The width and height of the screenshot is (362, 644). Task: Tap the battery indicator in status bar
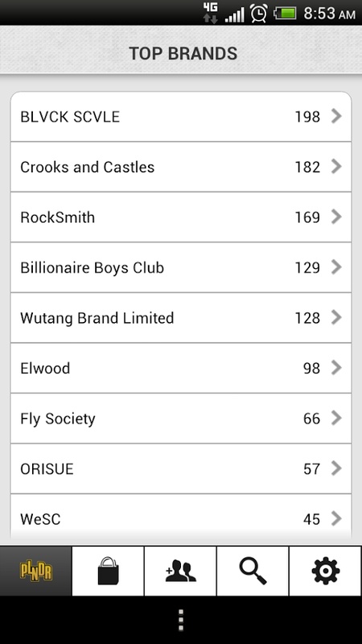pyautogui.click(x=286, y=14)
